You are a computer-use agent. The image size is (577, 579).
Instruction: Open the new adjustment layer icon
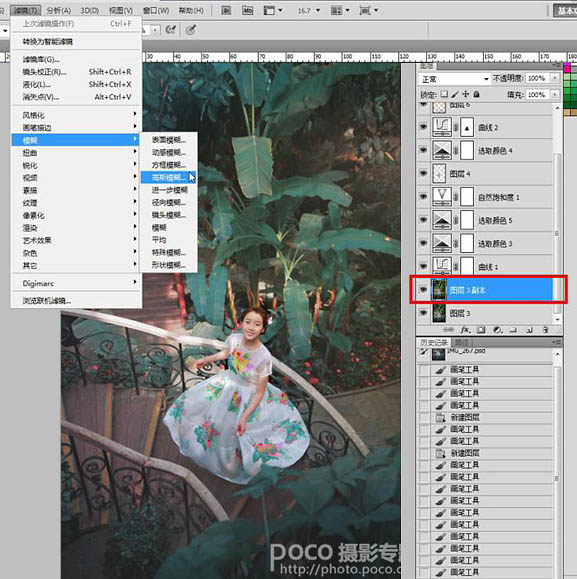(x=497, y=330)
